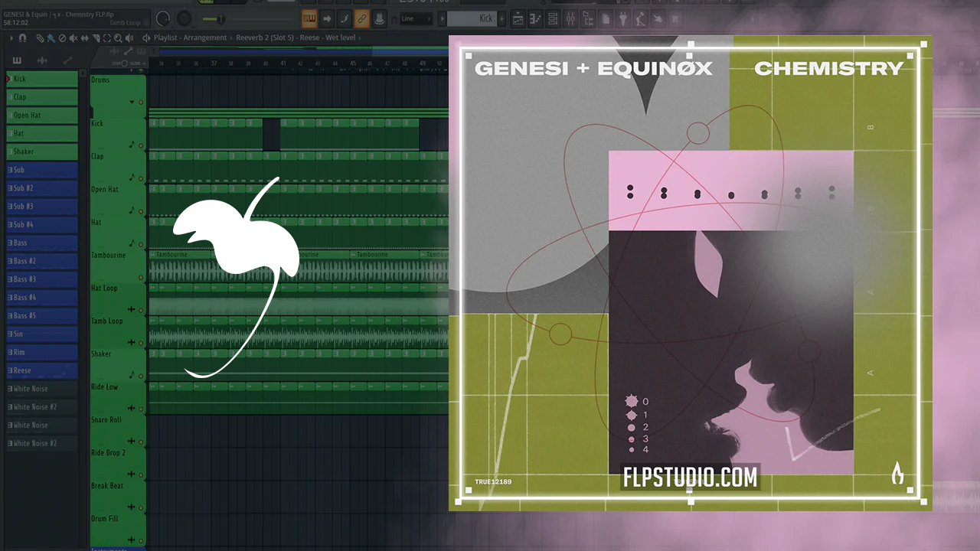This screenshot has height=551, width=980.
Task: Toggle the magnet snap icon in playlist toolbar
Action: (23, 37)
